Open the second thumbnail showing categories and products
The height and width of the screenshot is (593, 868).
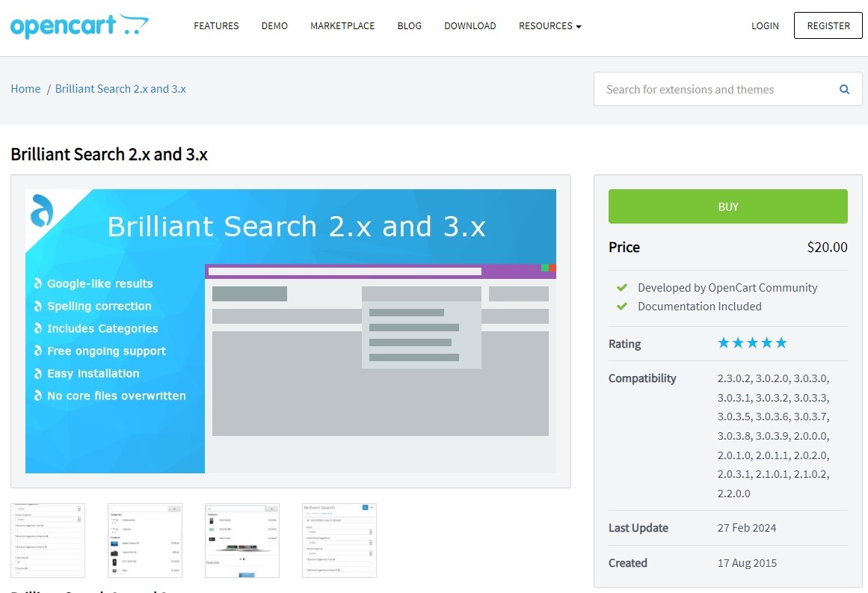[x=145, y=541]
